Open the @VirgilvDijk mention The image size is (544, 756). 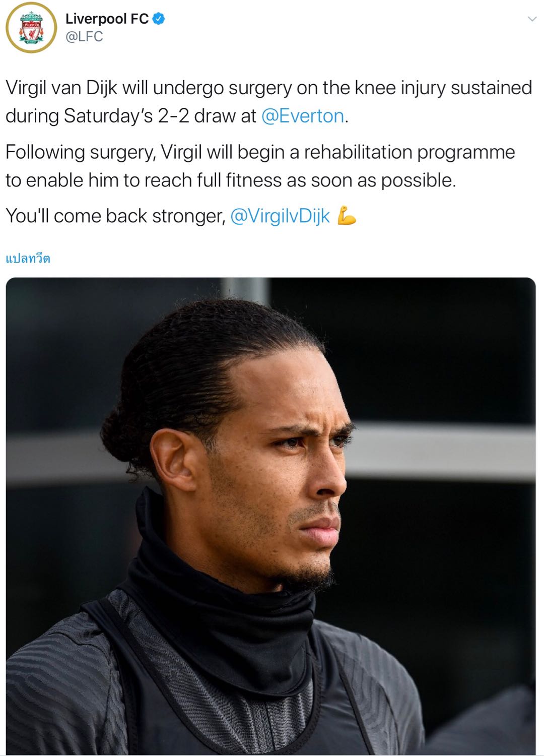(x=280, y=216)
